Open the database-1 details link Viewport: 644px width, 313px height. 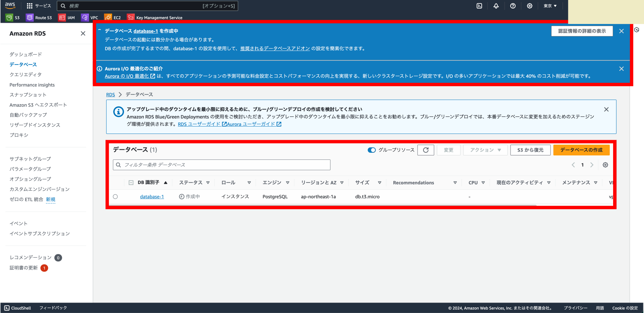click(152, 196)
